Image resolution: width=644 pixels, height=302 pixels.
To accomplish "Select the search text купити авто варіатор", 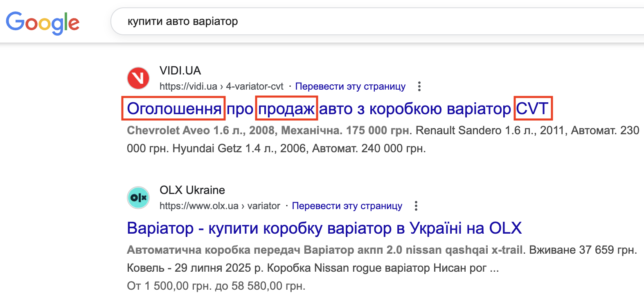I will coord(183,21).
